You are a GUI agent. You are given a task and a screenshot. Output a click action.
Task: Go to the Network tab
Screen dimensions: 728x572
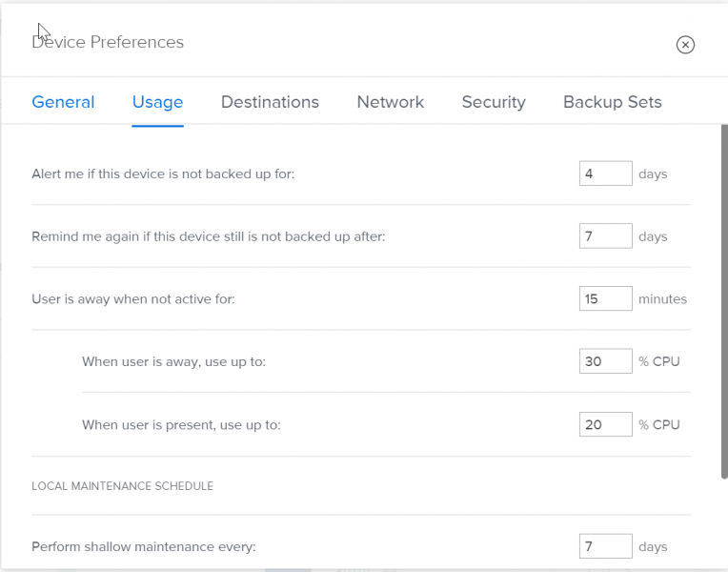pos(390,102)
